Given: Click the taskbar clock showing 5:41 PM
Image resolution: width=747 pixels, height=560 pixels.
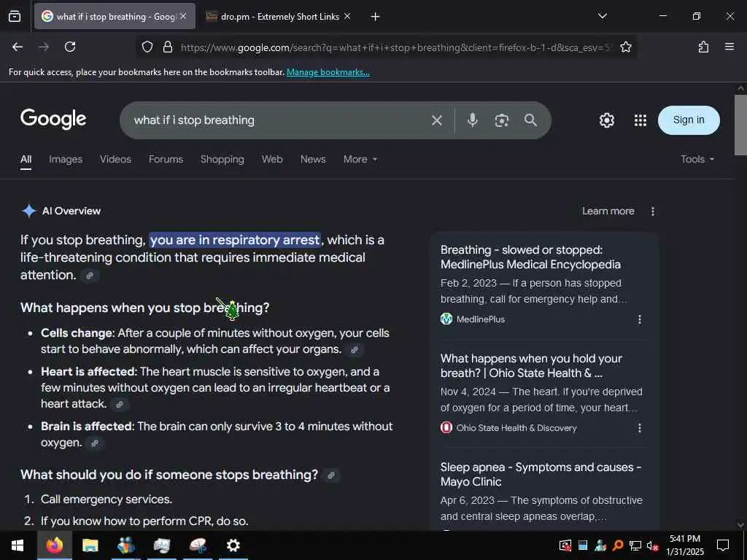Looking at the screenshot, I should coord(684,545).
